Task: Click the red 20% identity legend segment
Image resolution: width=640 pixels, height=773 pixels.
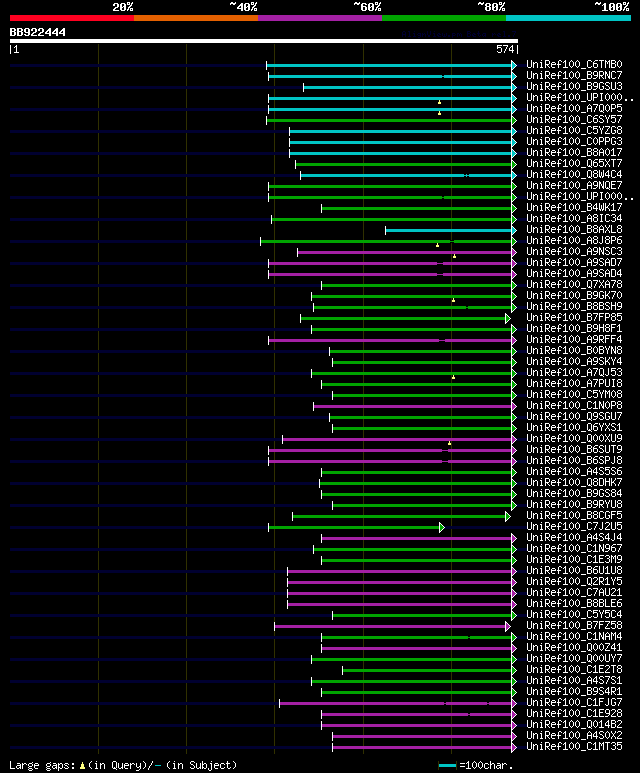Action: (x=71, y=18)
